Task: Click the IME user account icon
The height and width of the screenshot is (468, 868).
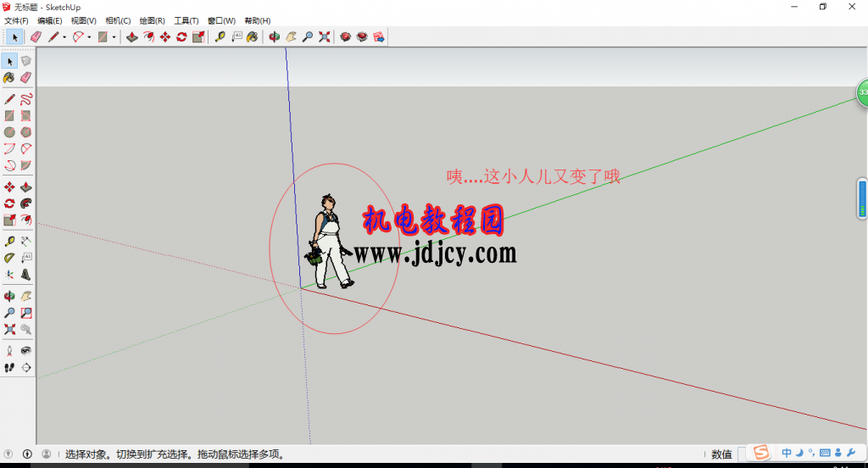Action: click(x=838, y=453)
